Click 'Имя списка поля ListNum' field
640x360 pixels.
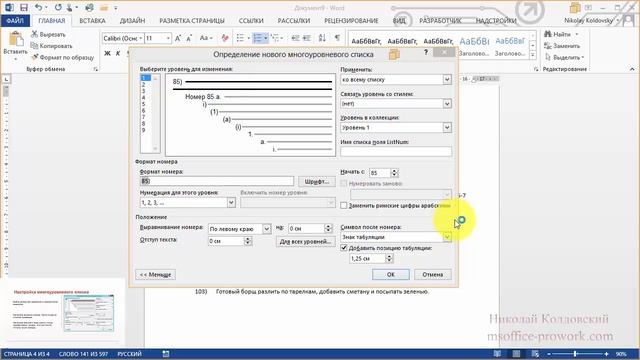pyautogui.click(x=396, y=151)
